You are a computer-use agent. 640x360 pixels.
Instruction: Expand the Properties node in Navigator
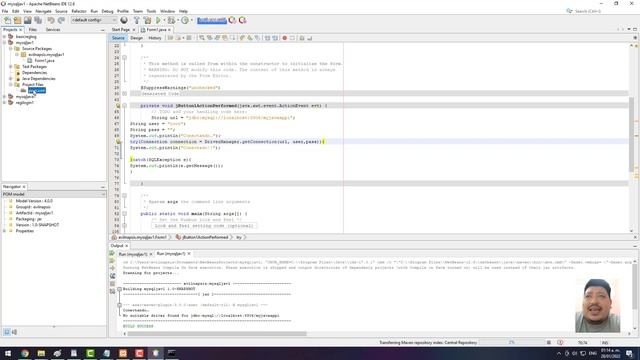(4, 231)
